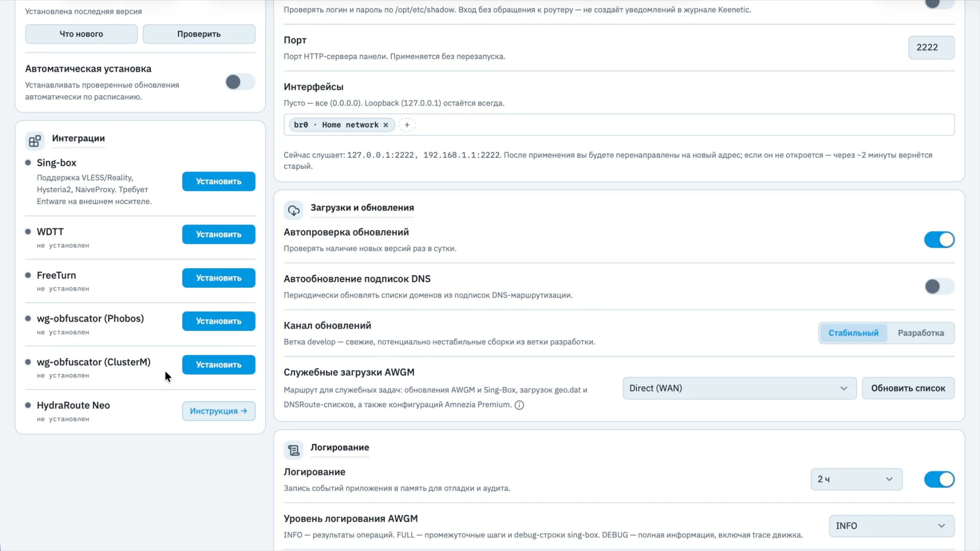Install wg-obfuscator (Phobos)
This screenshot has height=551, width=980.
point(219,321)
